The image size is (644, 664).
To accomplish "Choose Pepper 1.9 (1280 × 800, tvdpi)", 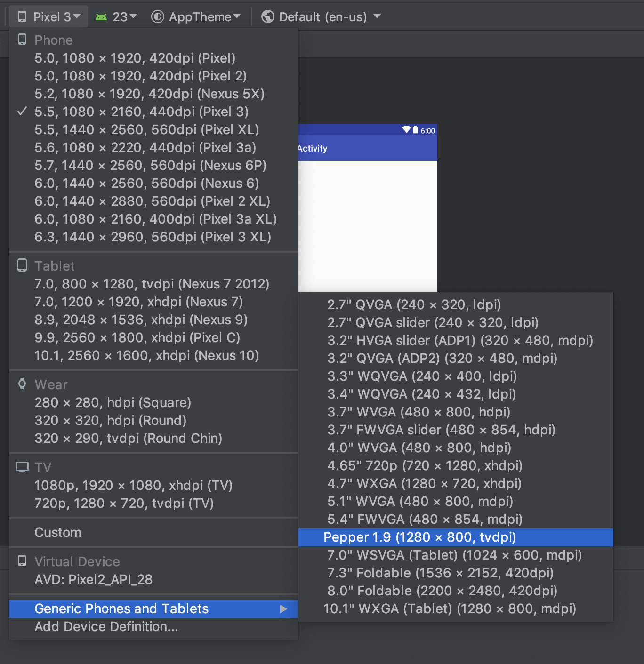I will [419, 537].
